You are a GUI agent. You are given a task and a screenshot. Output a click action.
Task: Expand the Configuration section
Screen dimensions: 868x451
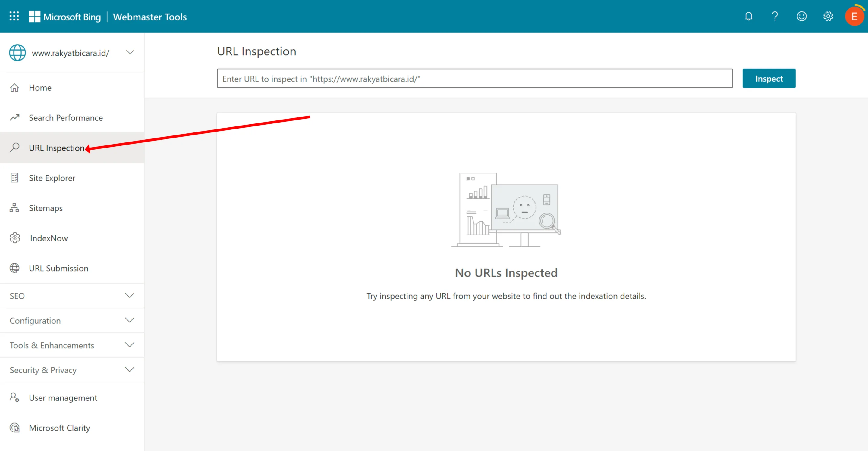coord(72,320)
